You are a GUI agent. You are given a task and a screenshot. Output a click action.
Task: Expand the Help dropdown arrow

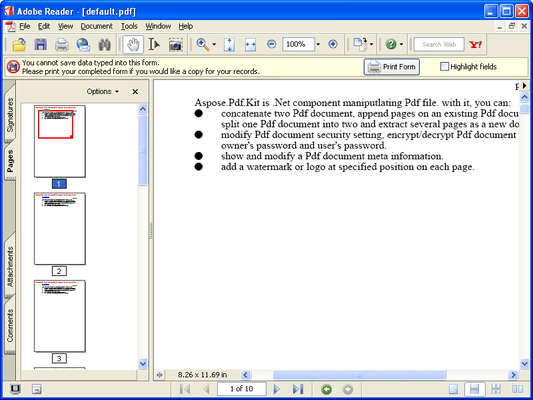pos(401,44)
